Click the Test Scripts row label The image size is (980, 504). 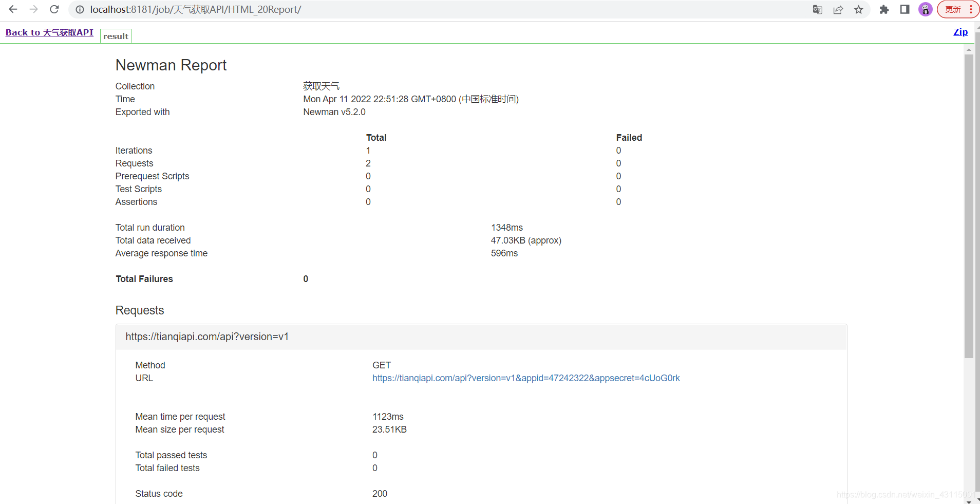(138, 189)
